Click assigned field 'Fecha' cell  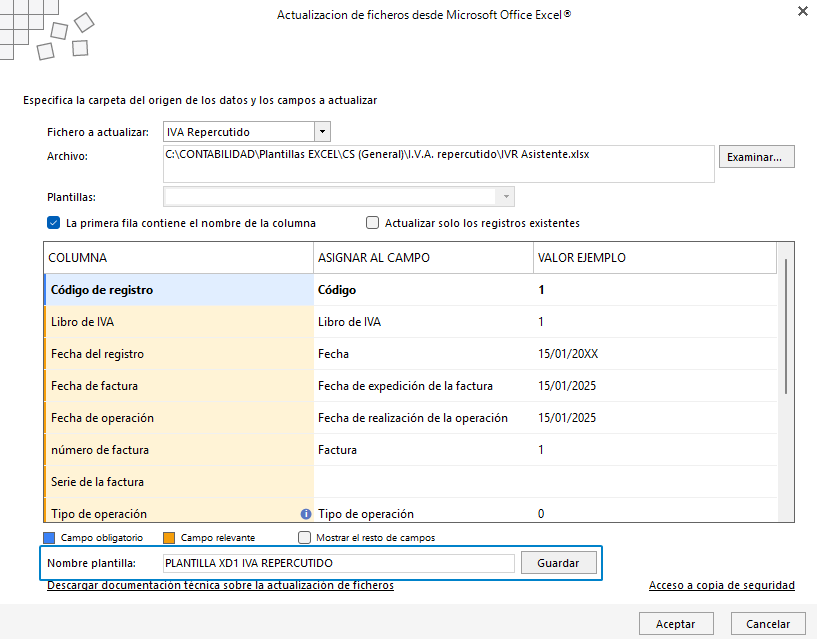click(x=423, y=354)
